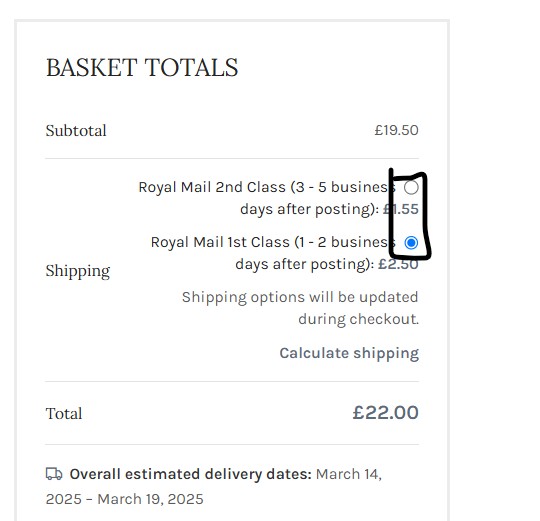Click '3 - 5 business' delivery time text
This screenshot has height=521, width=540.
pyautogui.click(x=346, y=187)
